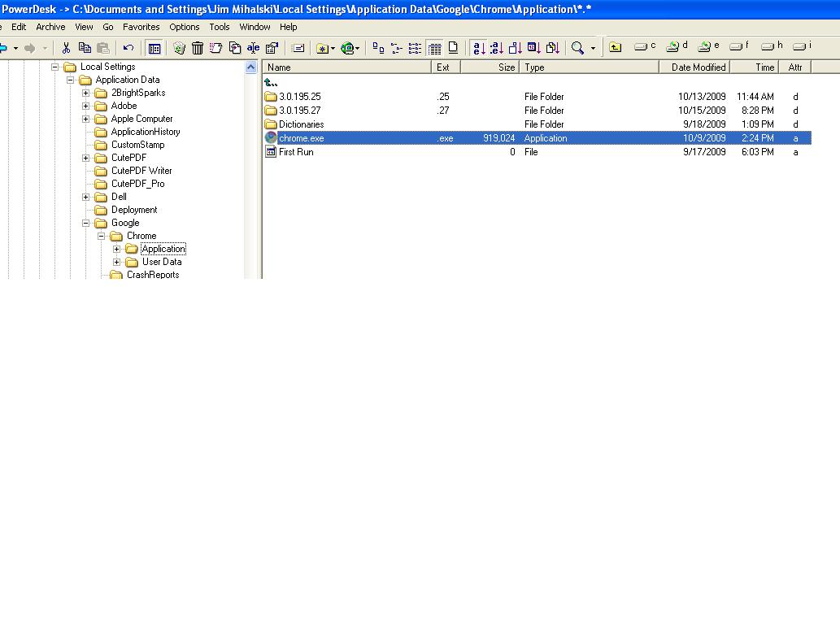Click the file viewer page icon
The height and width of the screenshot is (639, 840).
[453, 48]
